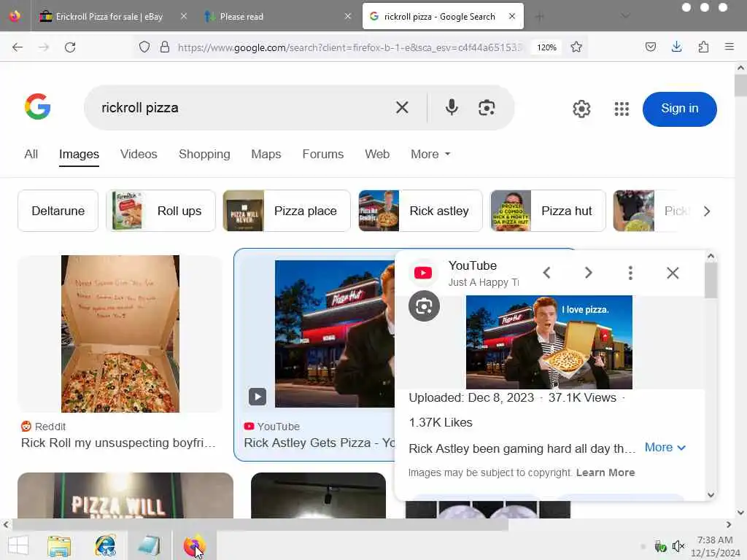Start voice search with the microphone icon
747x560 pixels.
pos(452,108)
